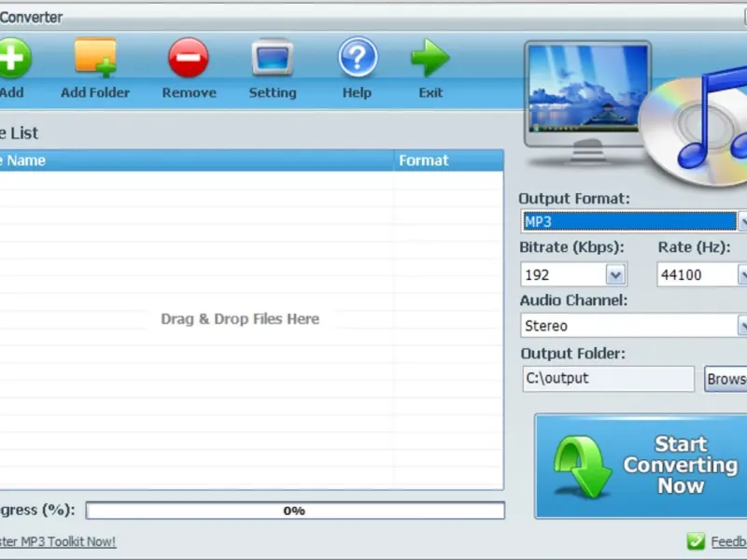Viewport: 747px width, 560px height.
Task: Open the Output Format MP3 combo box
Action: point(634,221)
